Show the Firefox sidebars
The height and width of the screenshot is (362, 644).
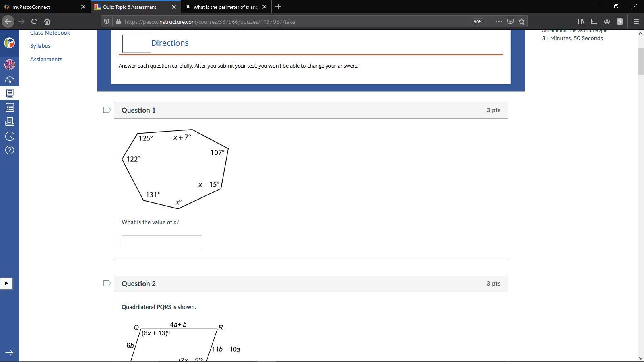[x=594, y=21]
